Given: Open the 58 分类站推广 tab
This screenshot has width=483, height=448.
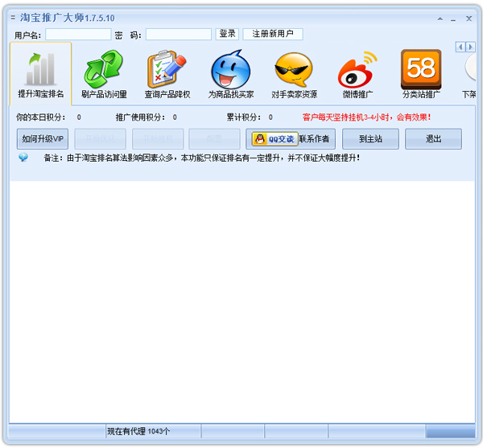Looking at the screenshot, I should pyautogui.click(x=421, y=74).
